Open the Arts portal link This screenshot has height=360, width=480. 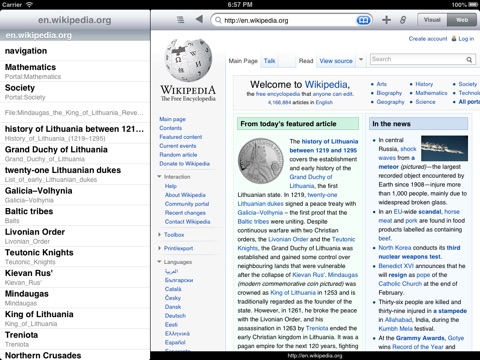[x=381, y=84]
